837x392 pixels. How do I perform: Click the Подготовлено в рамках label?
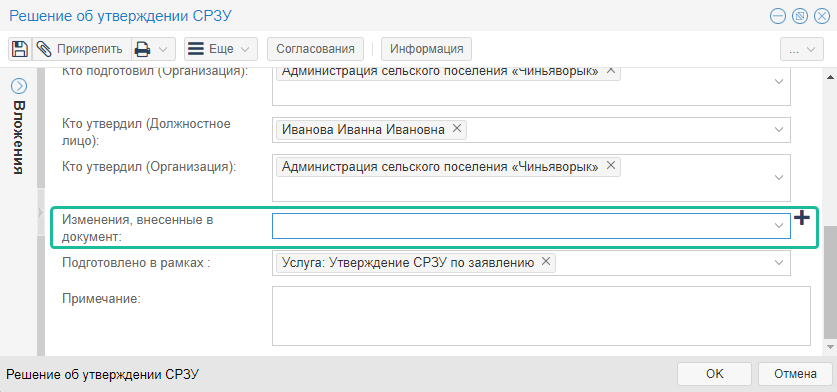[135, 263]
